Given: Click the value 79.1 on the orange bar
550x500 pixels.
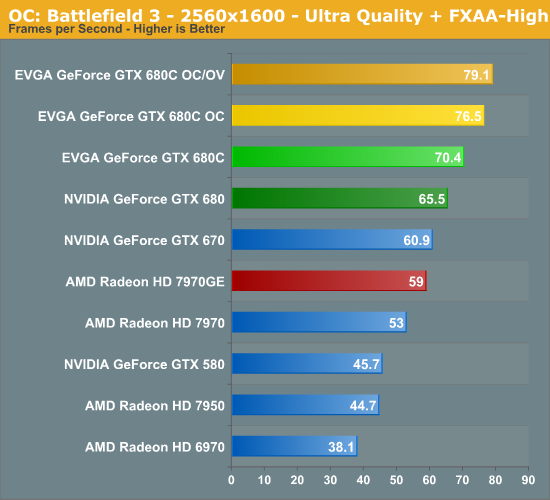Looking at the screenshot, I should pos(476,75).
